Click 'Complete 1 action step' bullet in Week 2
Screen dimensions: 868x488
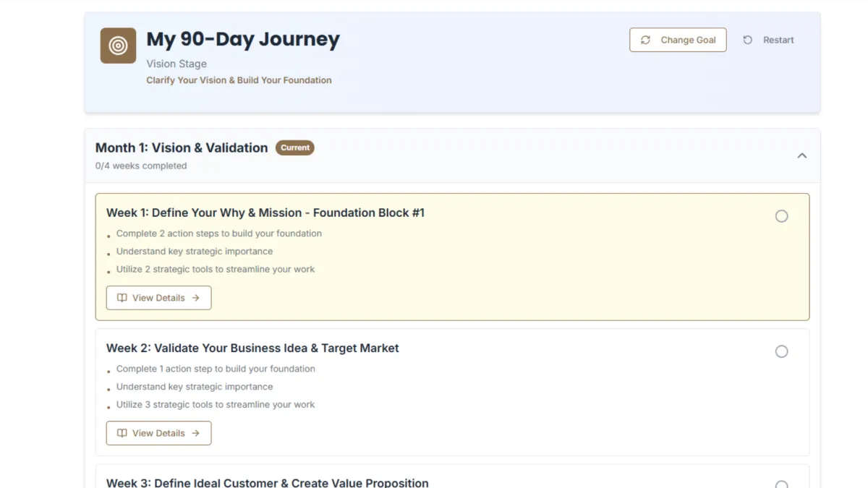[x=216, y=369]
